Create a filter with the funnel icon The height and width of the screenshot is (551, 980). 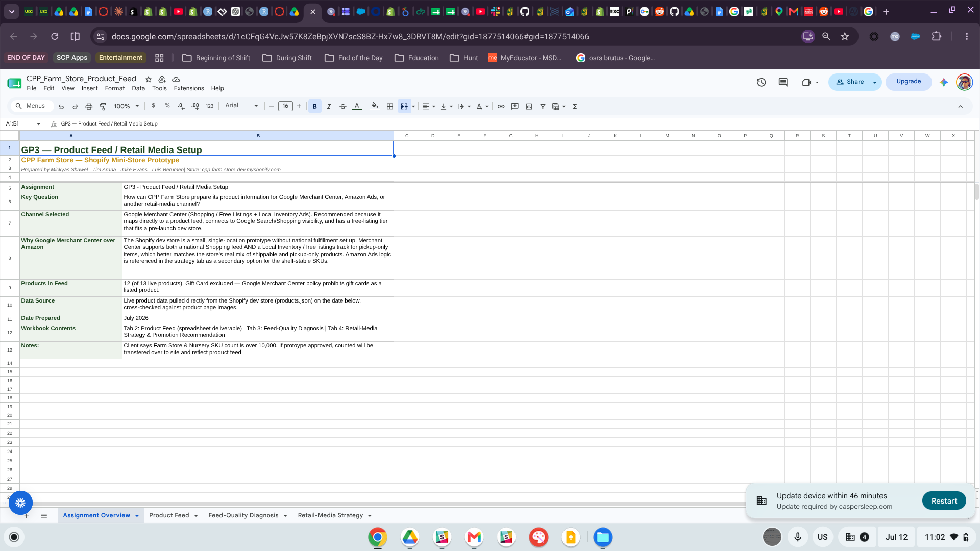click(x=543, y=106)
